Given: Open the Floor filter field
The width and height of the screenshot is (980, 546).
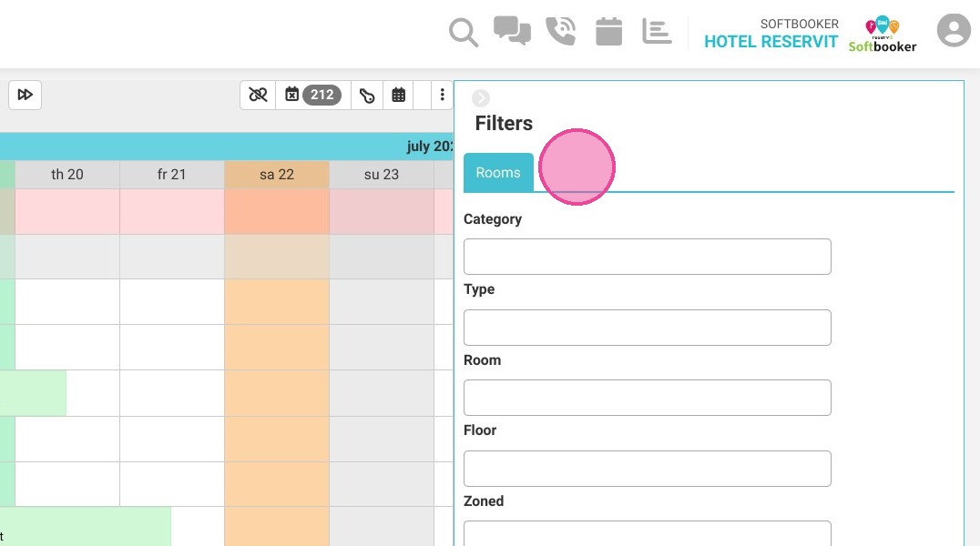Looking at the screenshot, I should coord(647,469).
